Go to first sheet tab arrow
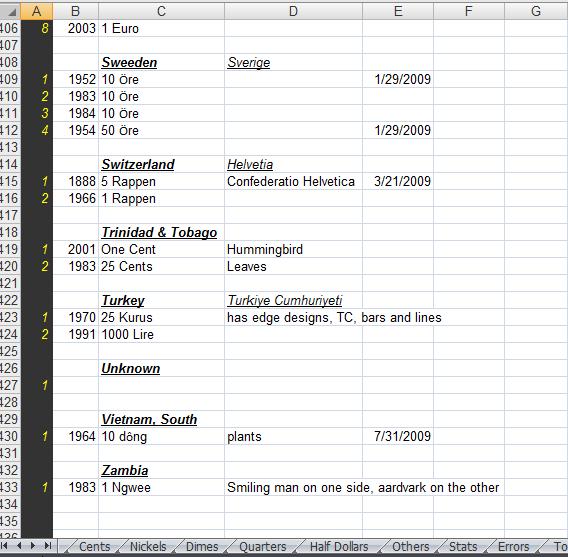The image size is (568, 557). pyautogui.click(x=4, y=546)
